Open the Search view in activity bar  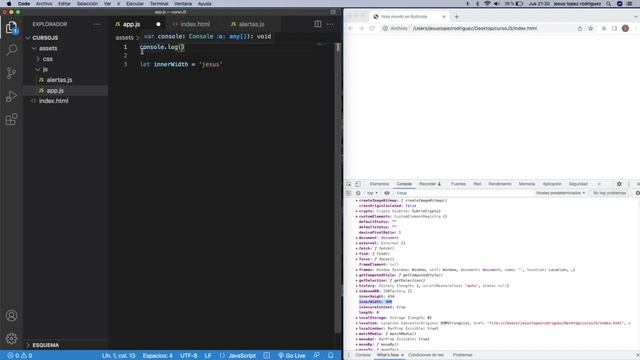pos(11,50)
